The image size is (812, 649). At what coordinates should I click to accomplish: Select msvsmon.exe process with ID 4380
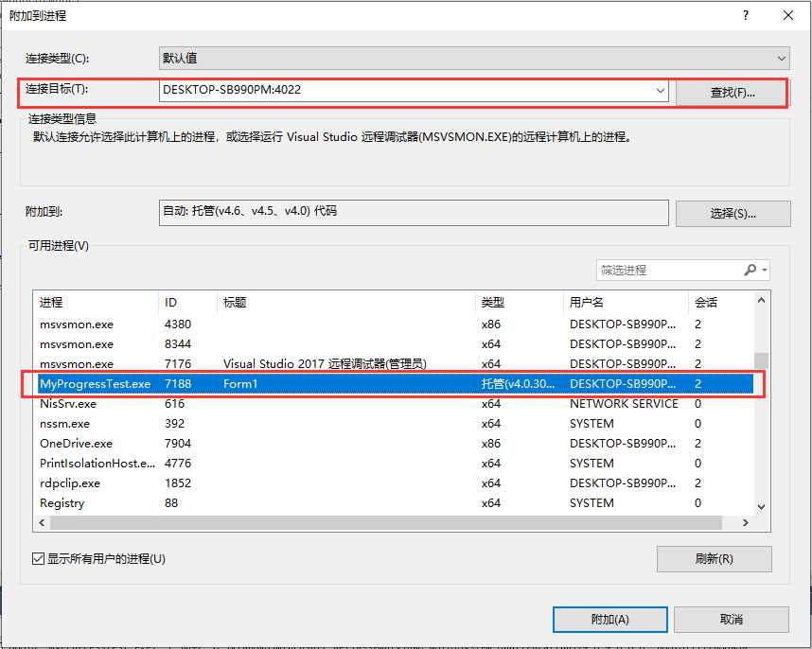click(394, 324)
